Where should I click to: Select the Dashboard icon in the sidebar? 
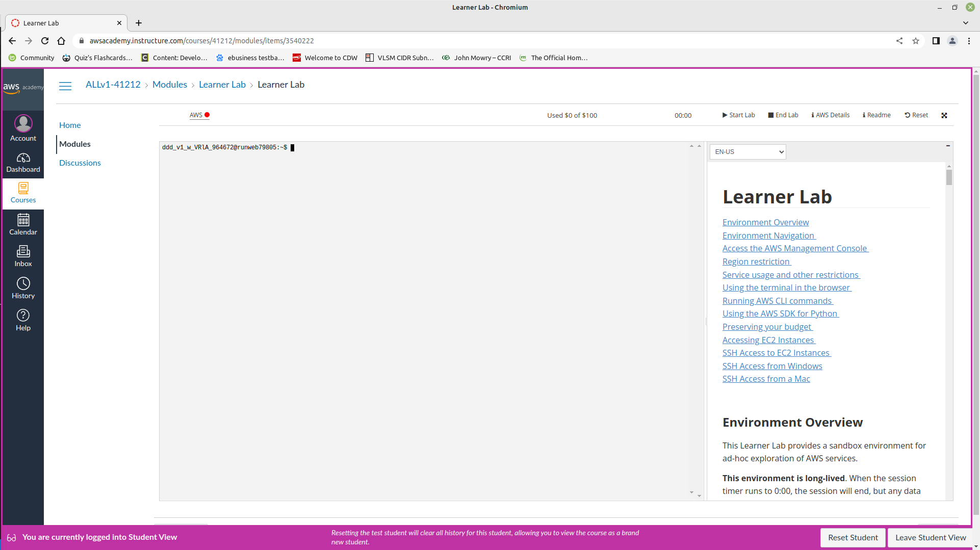point(23,162)
